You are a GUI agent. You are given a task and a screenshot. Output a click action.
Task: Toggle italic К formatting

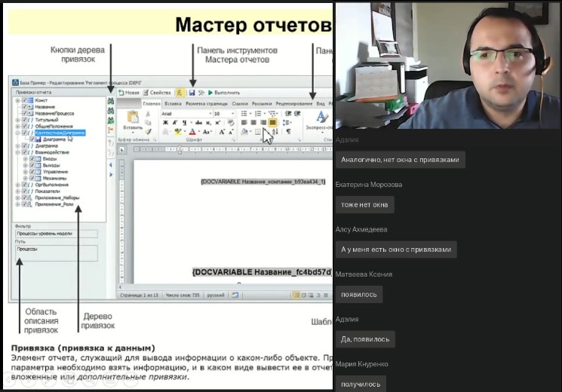pos(175,123)
